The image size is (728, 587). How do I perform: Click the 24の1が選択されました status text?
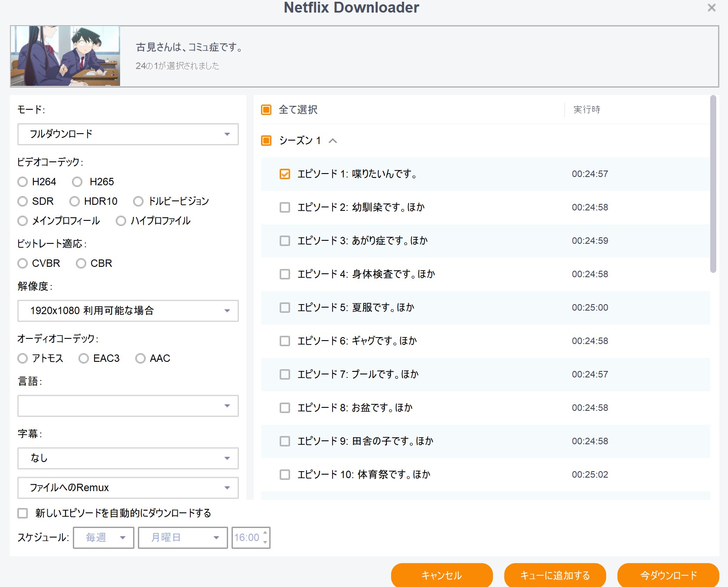(x=177, y=66)
